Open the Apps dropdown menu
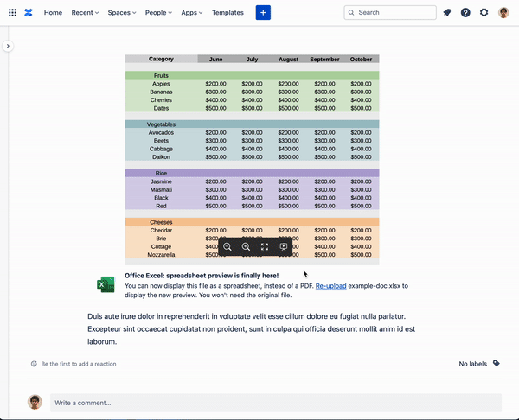 pos(192,13)
